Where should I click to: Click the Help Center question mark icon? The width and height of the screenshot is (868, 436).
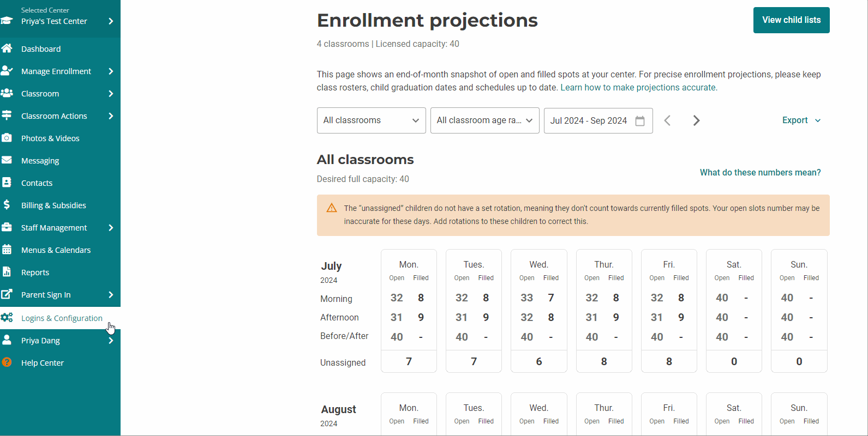pyautogui.click(x=7, y=362)
